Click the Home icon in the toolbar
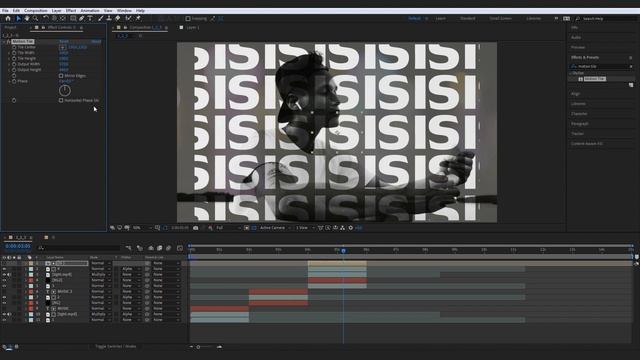The image size is (640, 360). (x=8, y=18)
